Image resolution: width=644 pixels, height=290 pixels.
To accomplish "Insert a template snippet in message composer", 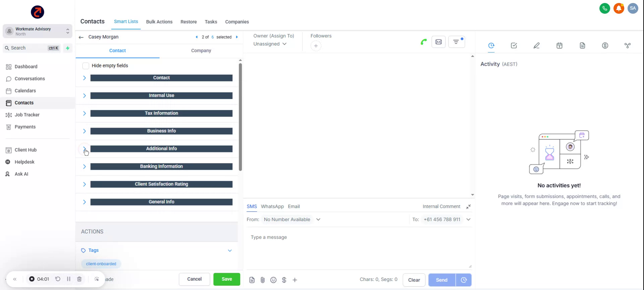I will point(252,280).
